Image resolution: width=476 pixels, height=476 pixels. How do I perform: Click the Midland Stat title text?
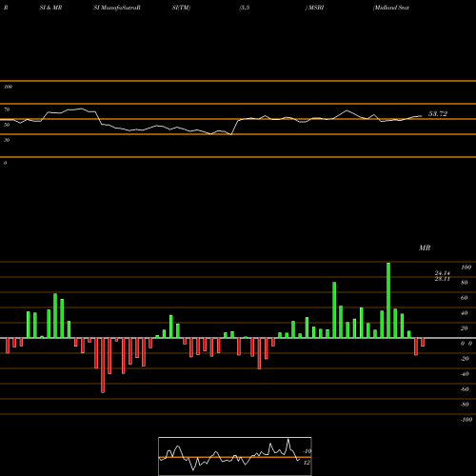391,8
